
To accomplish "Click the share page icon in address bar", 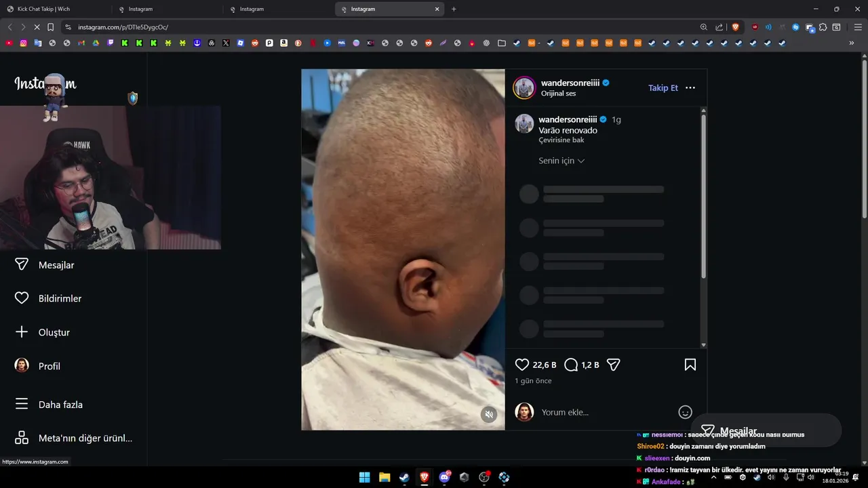I will pyautogui.click(x=719, y=27).
